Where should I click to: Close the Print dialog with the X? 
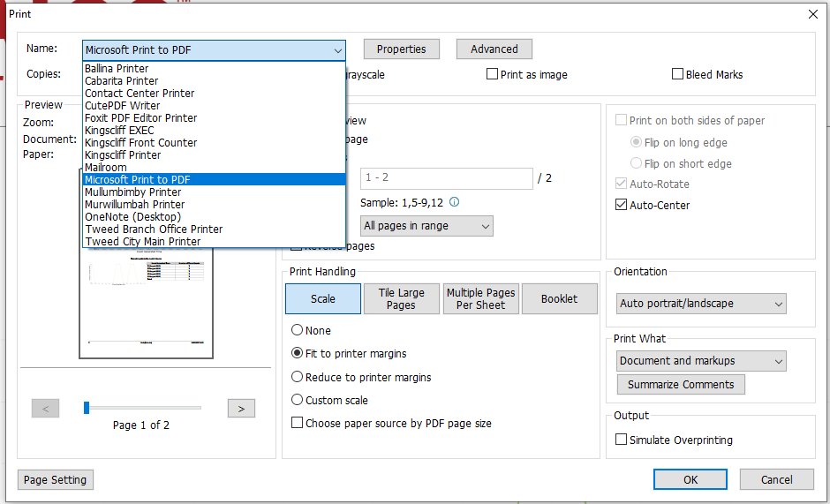click(813, 14)
